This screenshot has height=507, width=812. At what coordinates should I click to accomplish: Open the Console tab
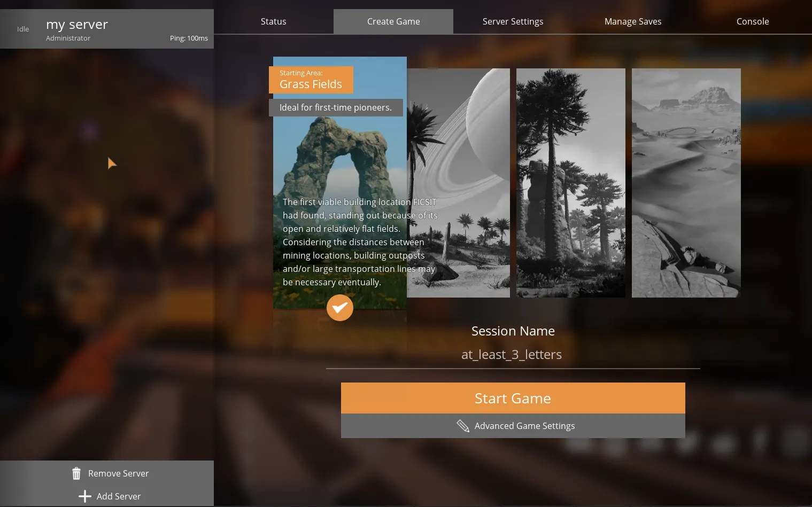pos(752,21)
